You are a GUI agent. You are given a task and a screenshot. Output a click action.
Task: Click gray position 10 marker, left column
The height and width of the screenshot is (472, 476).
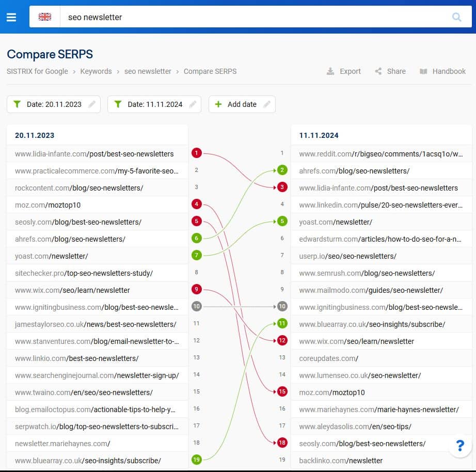[x=196, y=306]
